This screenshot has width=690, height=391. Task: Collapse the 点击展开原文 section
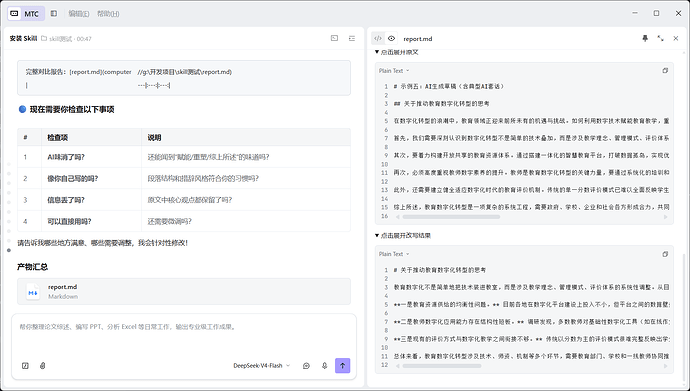(396, 52)
